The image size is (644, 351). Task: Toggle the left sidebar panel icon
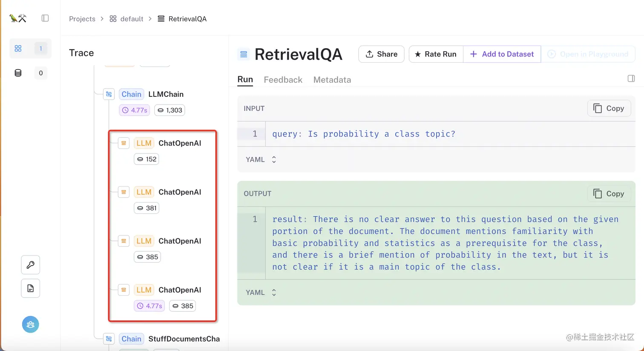[x=45, y=18]
